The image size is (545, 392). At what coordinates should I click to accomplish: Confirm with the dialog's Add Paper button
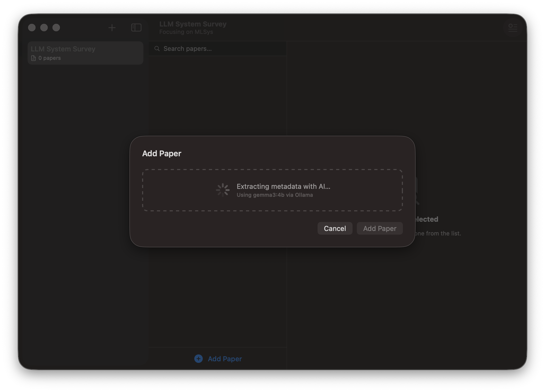tap(379, 228)
